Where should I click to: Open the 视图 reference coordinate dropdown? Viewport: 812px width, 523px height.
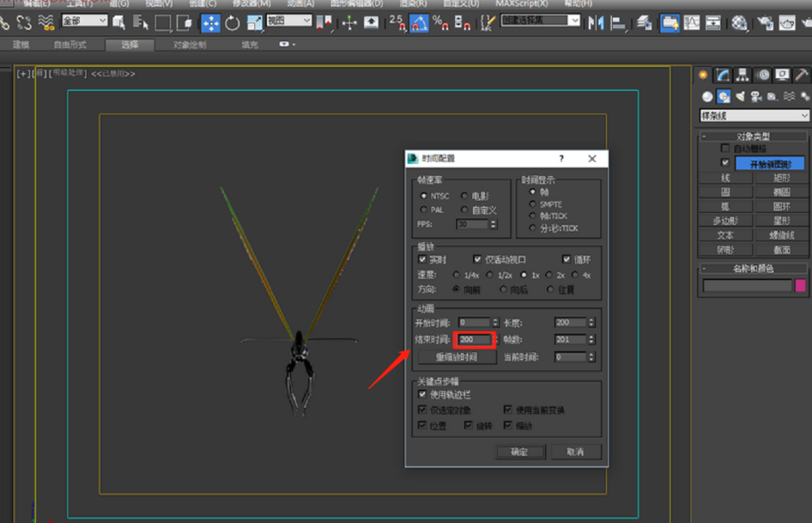click(289, 21)
